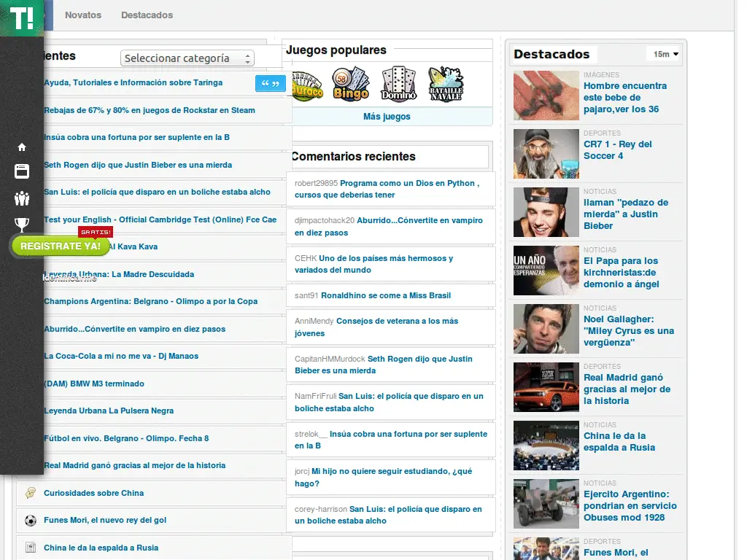Open El Papa featured thumbnail image
Screen dimensions: 747x560
[x=546, y=271]
